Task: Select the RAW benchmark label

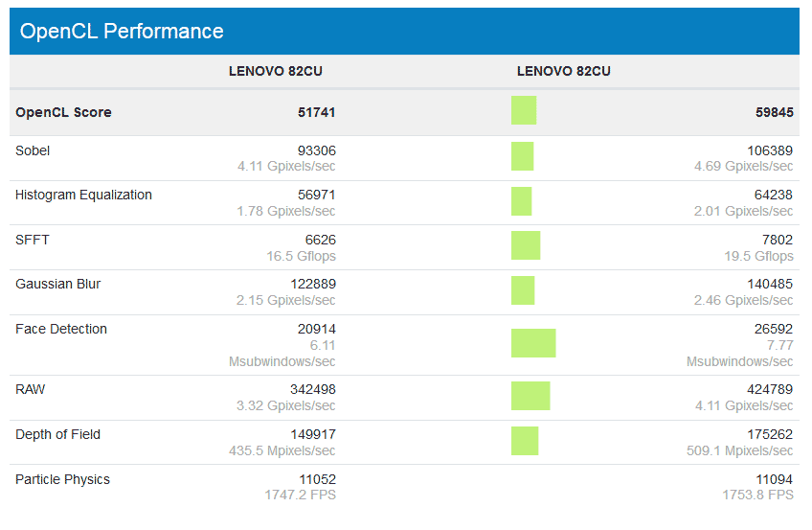Action: point(30,389)
